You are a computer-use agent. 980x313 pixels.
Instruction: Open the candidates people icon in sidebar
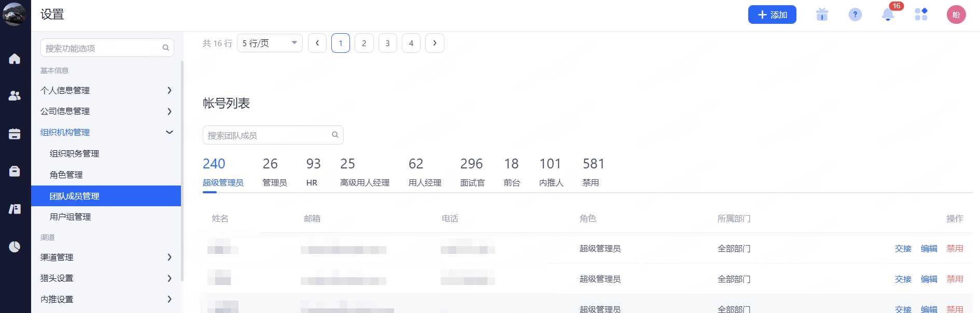(15, 96)
